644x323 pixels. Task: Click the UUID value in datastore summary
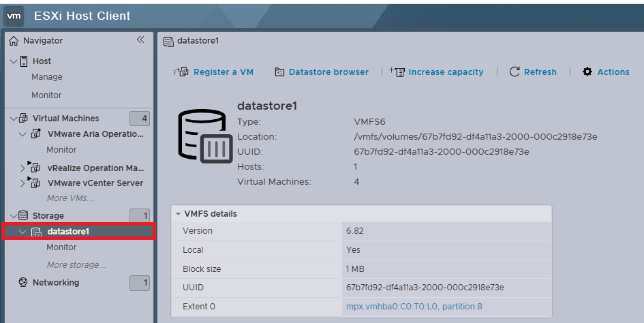point(442,152)
